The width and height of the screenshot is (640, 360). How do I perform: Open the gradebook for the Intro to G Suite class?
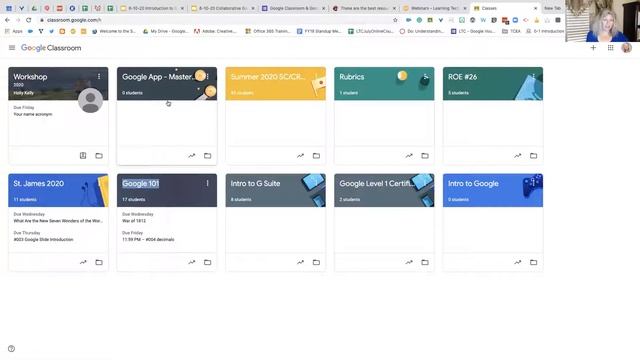pos(300,262)
